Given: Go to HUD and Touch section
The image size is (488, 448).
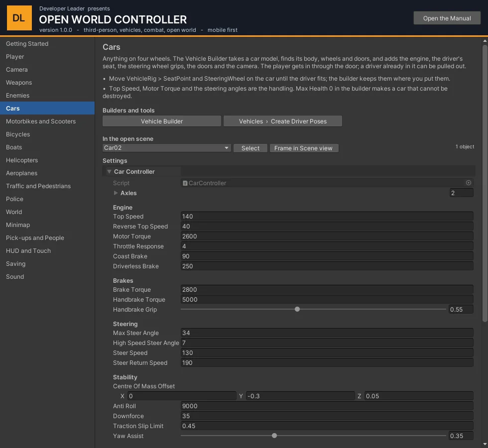Looking at the screenshot, I should [x=47, y=251].
